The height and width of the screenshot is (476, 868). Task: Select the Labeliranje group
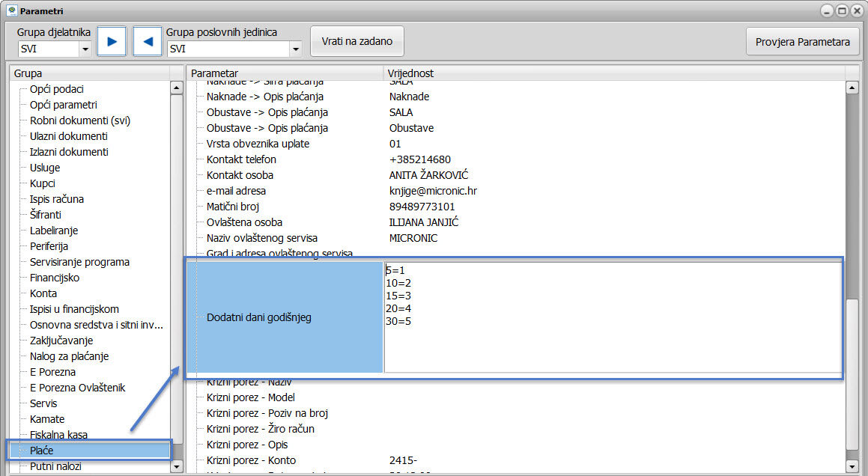(54, 231)
